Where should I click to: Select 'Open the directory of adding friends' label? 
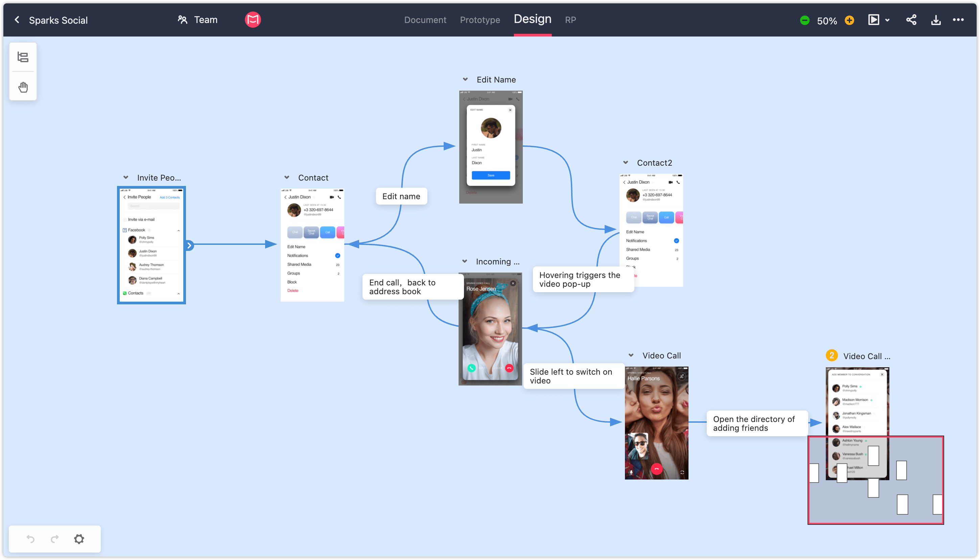pos(757,423)
